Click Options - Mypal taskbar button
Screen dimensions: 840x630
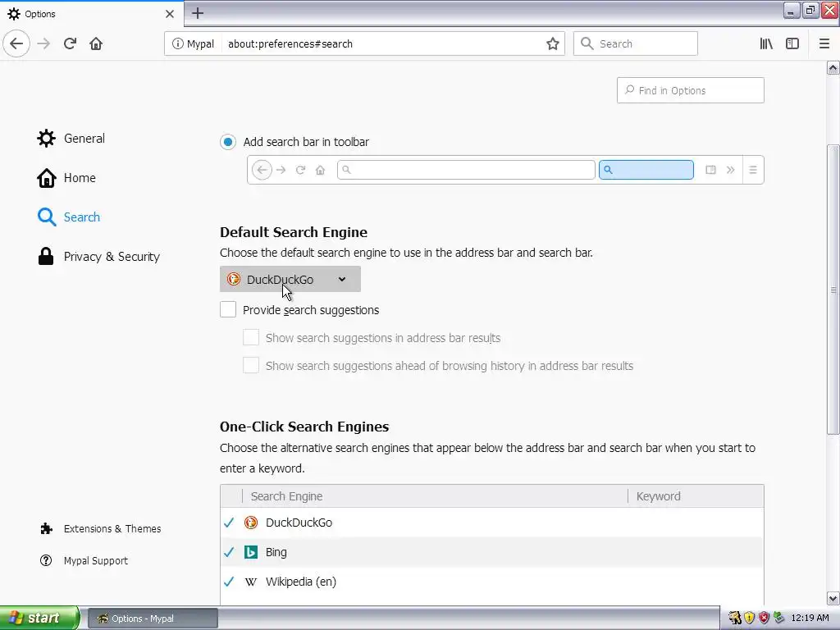pyautogui.click(x=153, y=619)
